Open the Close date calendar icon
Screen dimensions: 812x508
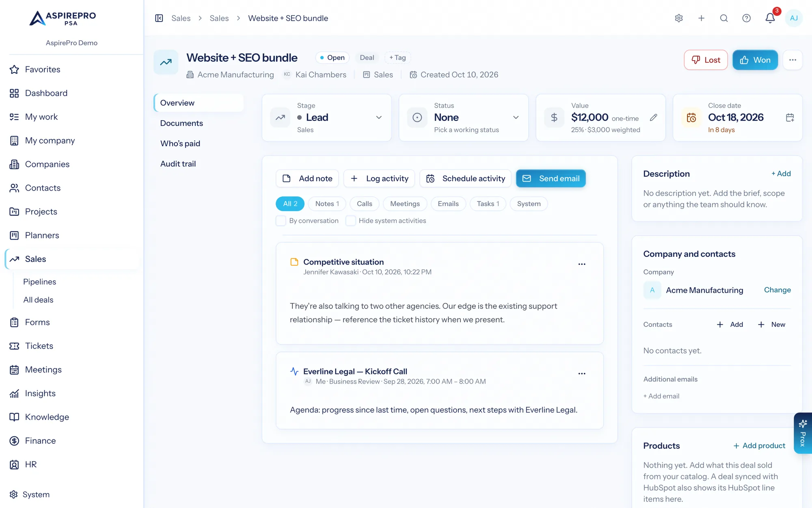pos(790,117)
